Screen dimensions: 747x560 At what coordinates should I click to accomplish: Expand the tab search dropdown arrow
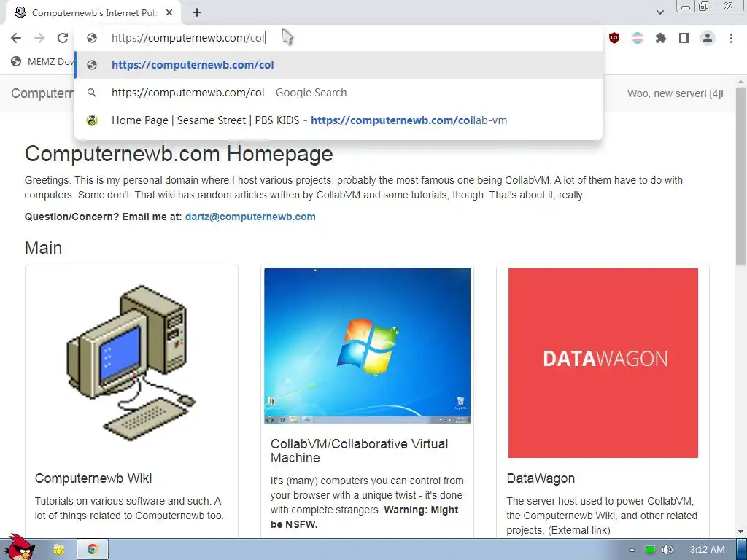tap(659, 12)
